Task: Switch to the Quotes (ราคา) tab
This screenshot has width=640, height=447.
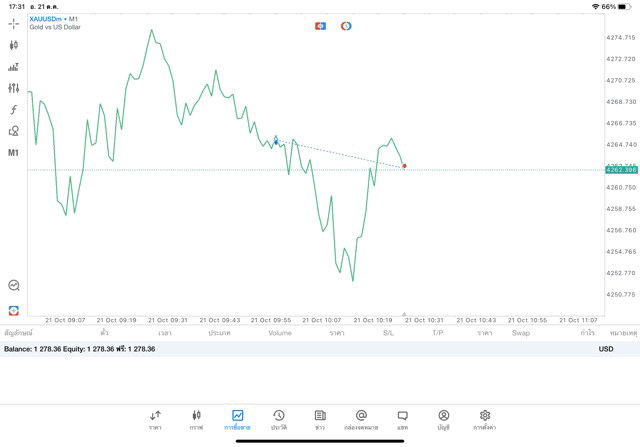Action: [155, 419]
